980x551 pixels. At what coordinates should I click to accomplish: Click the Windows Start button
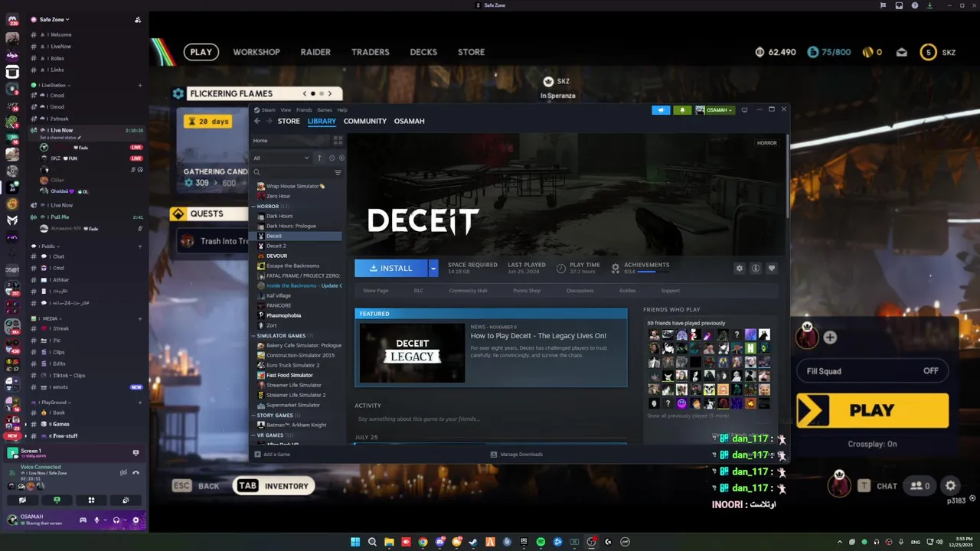[x=355, y=542]
